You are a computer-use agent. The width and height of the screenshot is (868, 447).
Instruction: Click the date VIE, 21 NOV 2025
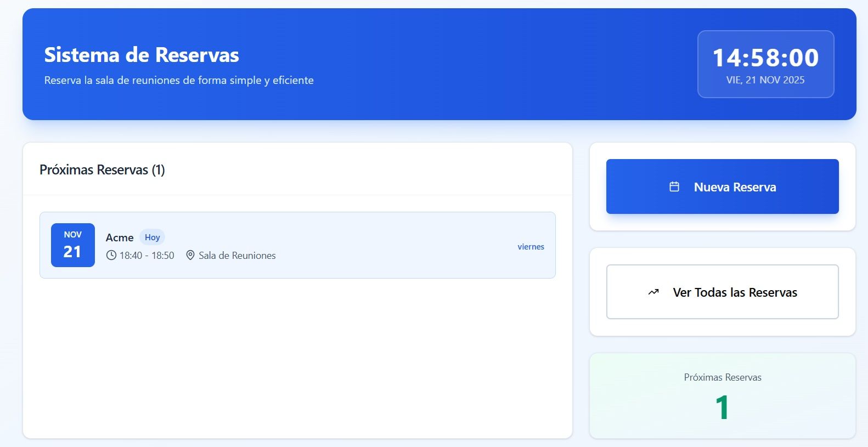765,80
